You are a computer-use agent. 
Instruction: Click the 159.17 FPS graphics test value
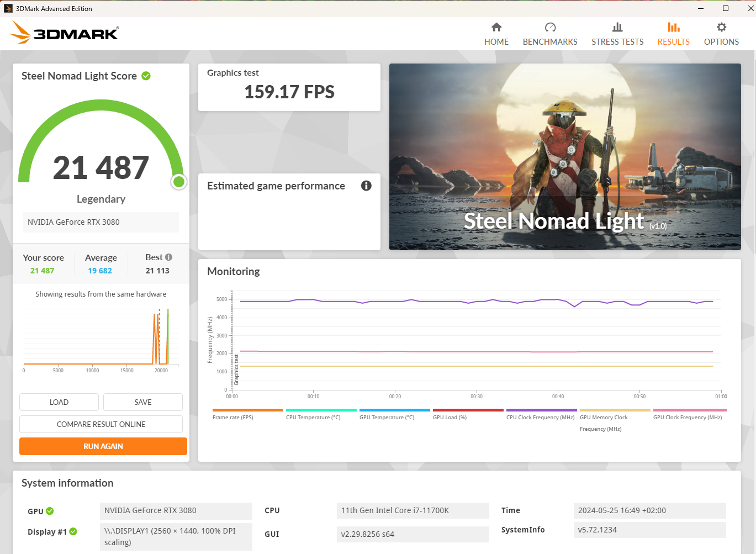click(289, 92)
